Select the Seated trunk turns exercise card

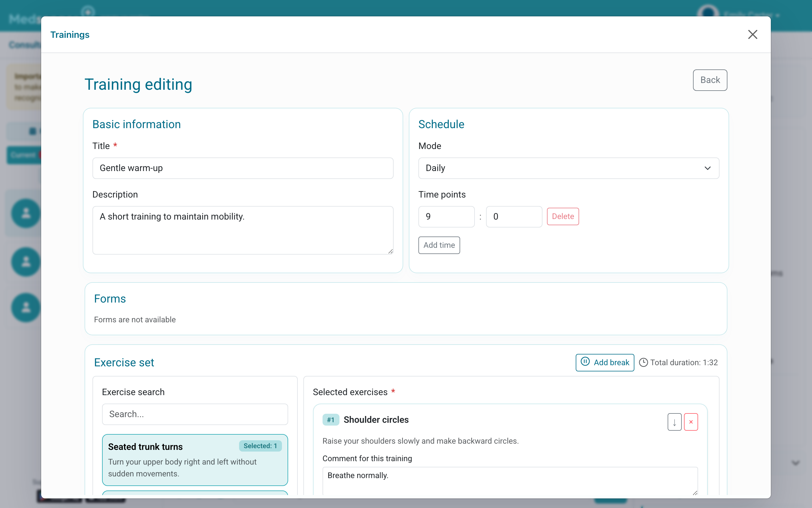point(195,460)
